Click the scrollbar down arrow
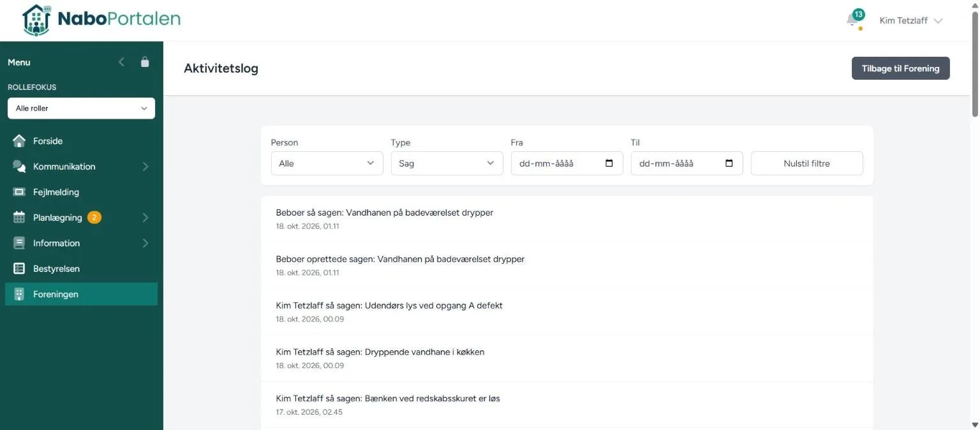The image size is (980, 430). coord(974,424)
